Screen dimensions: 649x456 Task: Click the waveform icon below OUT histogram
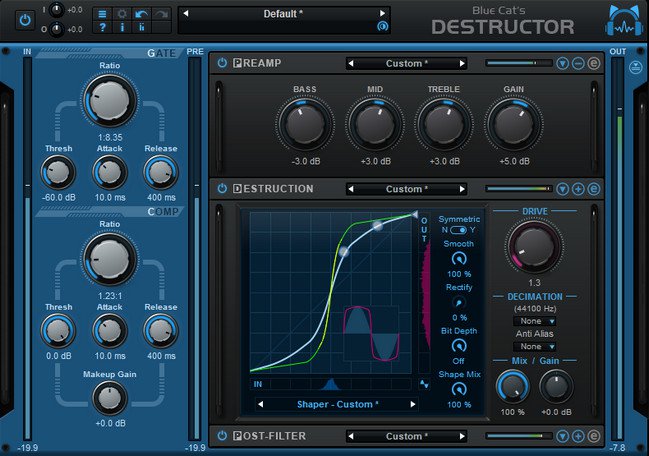point(424,384)
